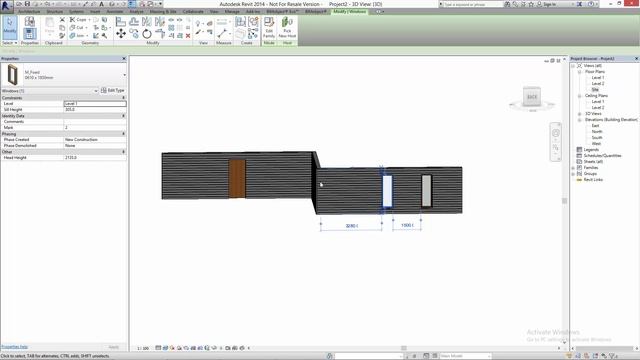Open Level 1 under Floor Plans
The width and height of the screenshot is (640, 360).
click(598, 78)
